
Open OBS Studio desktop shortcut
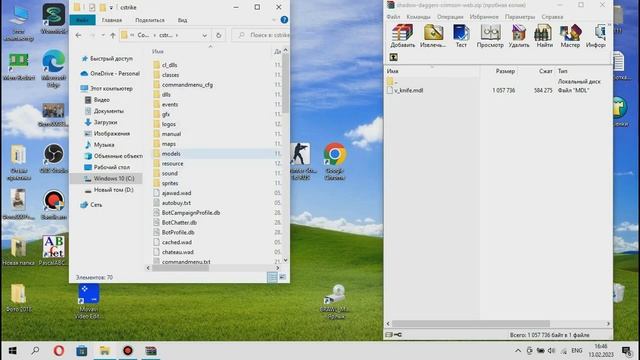53,158
